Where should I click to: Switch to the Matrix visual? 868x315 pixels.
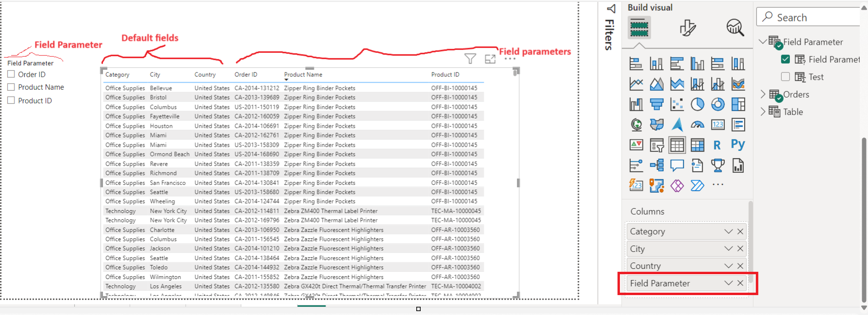pos(697,145)
